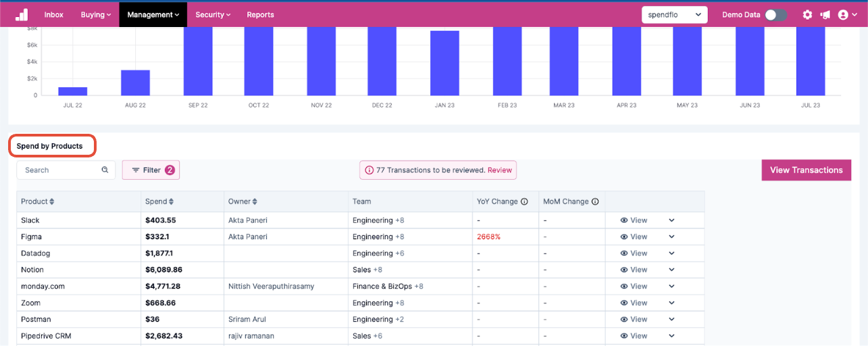The height and width of the screenshot is (346, 868).
Task: Expand the Notion row chevron
Action: (x=671, y=270)
